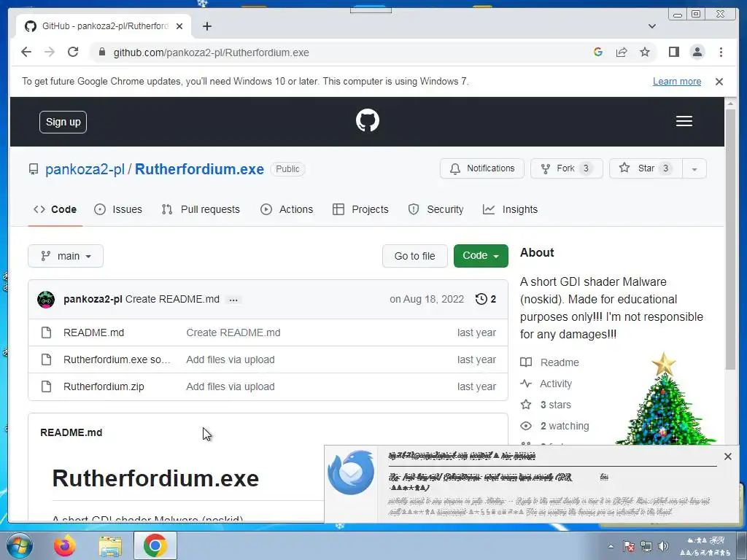Switch to the Pull requests tab
This screenshot has width=747, height=560.
point(201,209)
